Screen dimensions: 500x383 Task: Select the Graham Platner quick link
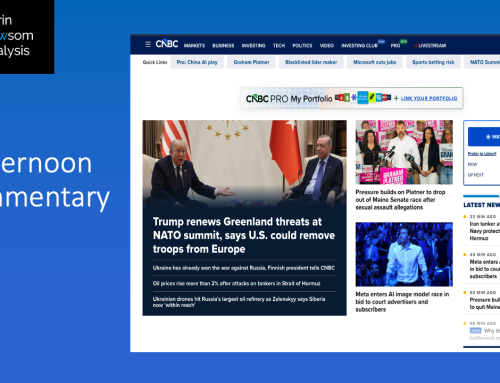click(251, 62)
